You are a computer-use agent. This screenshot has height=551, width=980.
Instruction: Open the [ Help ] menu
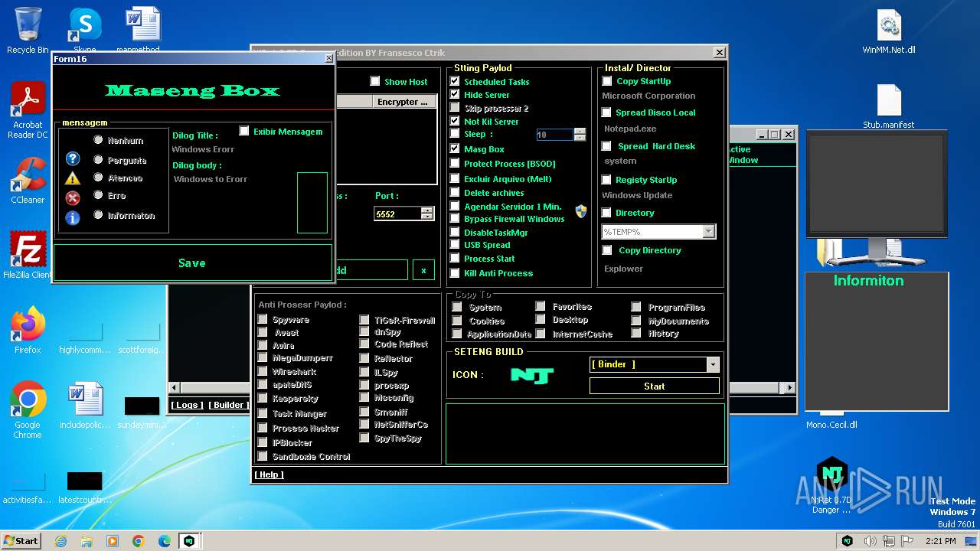(269, 474)
